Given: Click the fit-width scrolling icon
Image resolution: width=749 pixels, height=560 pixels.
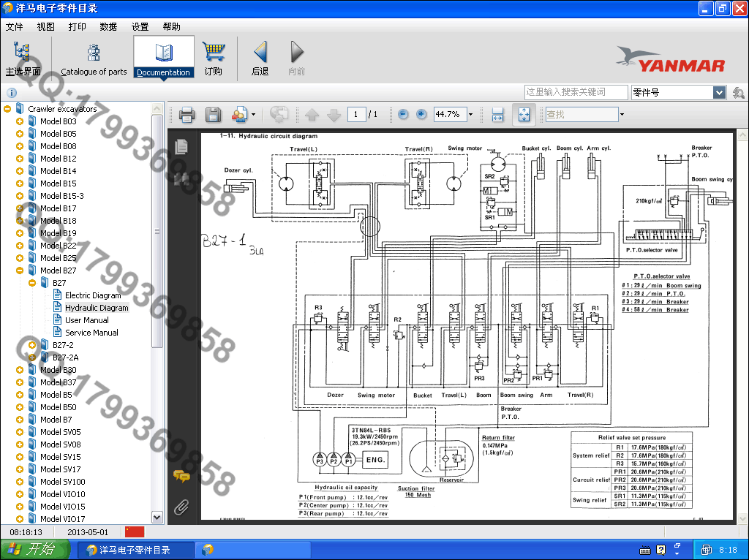Looking at the screenshot, I should click(497, 115).
